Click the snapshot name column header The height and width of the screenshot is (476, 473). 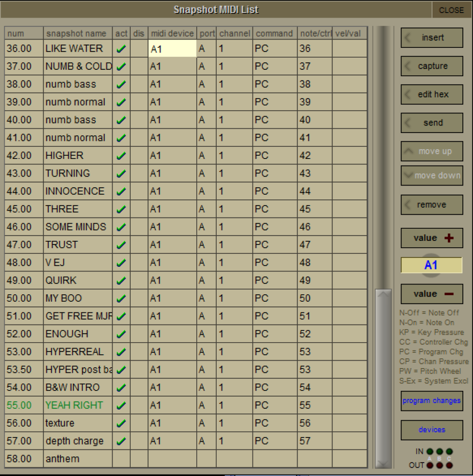(x=78, y=33)
